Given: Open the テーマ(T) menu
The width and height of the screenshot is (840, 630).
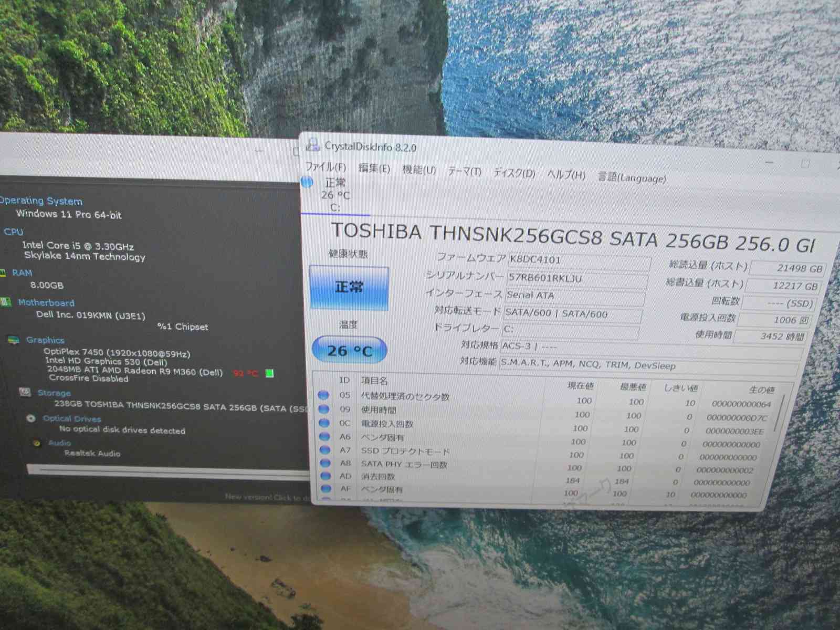Looking at the screenshot, I should click(x=464, y=172).
